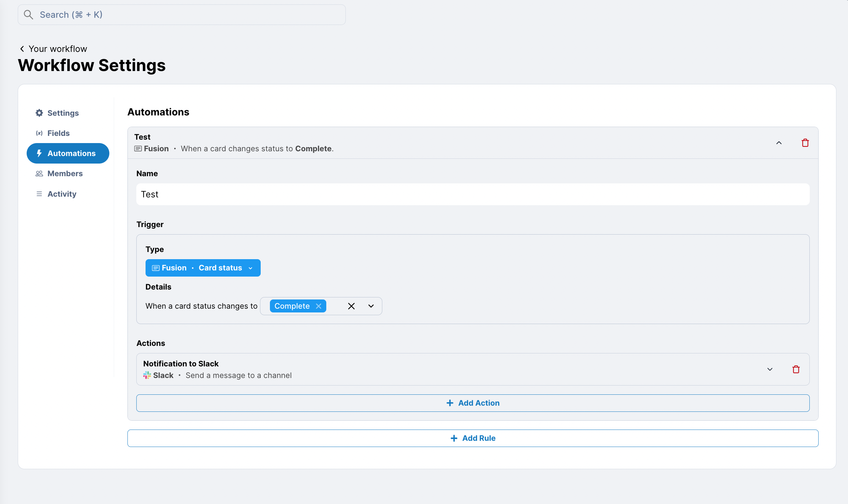This screenshot has height=504, width=848.
Task: Open the card status dropdown arrow
Action: 371,306
